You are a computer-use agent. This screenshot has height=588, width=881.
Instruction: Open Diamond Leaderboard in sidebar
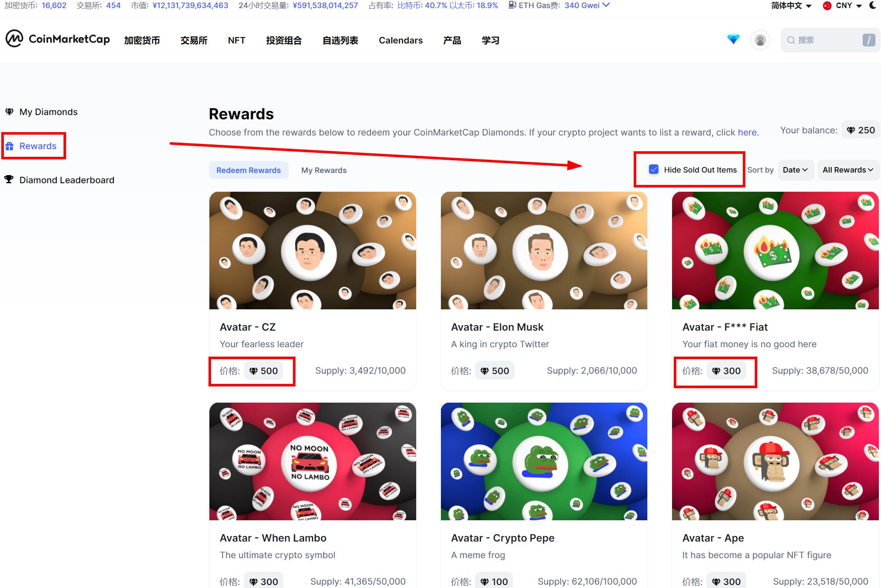tap(59, 180)
